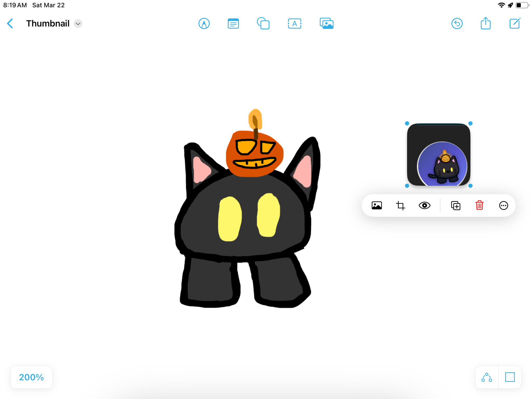The image size is (532, 399).
Task: Add a text box
Action: point(295,24)
